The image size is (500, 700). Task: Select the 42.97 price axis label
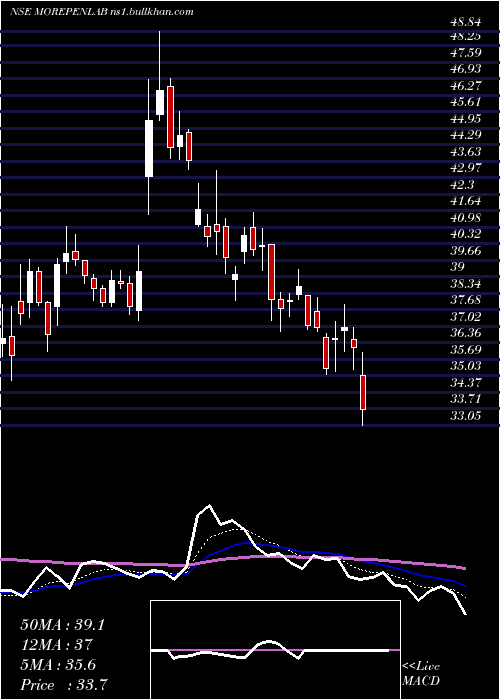point(464,168)
